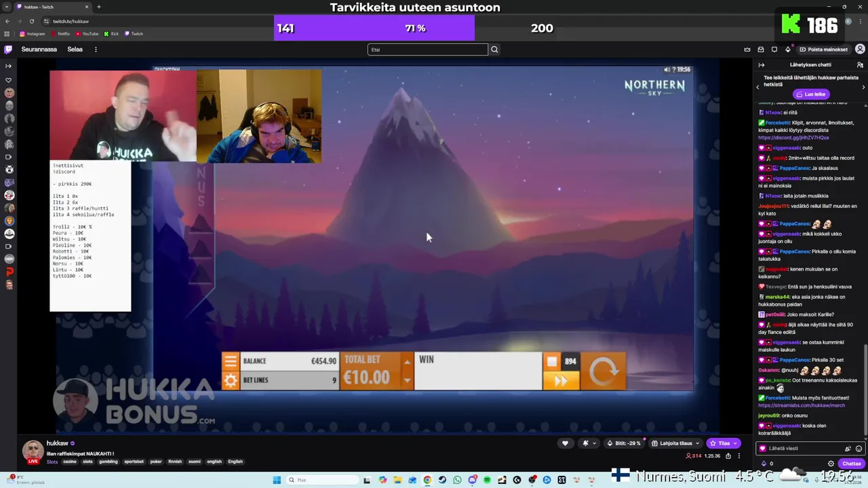
Task: Open the three-dot more menu near Selaa
Action: [x=96, y=49]
